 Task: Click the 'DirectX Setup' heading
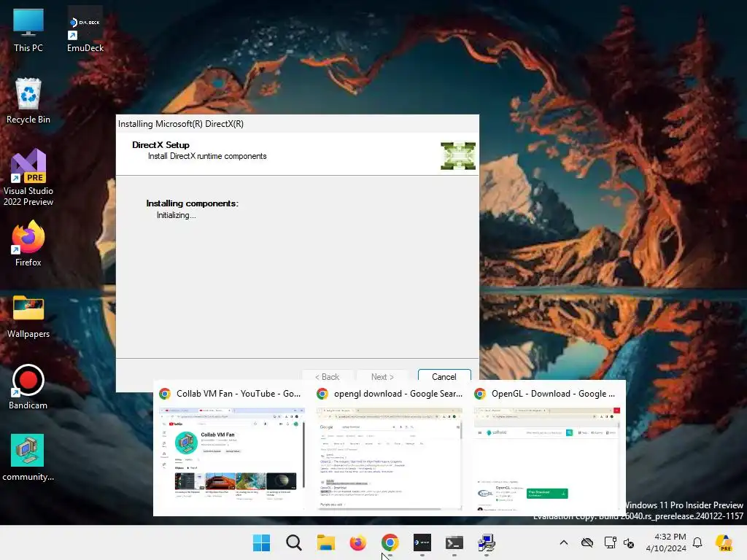pyautogui.click(x=160, y=145)
